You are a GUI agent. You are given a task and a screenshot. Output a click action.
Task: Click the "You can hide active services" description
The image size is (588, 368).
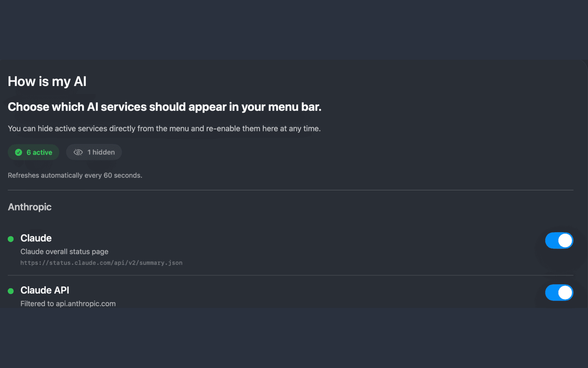point(164,128)
